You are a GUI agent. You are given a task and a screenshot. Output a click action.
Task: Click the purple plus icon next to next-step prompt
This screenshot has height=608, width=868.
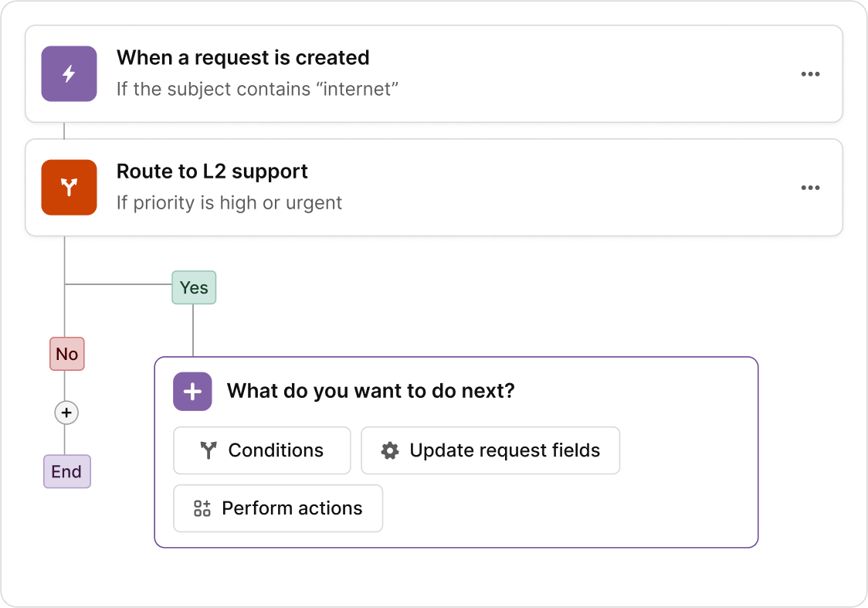click(192, 392)
